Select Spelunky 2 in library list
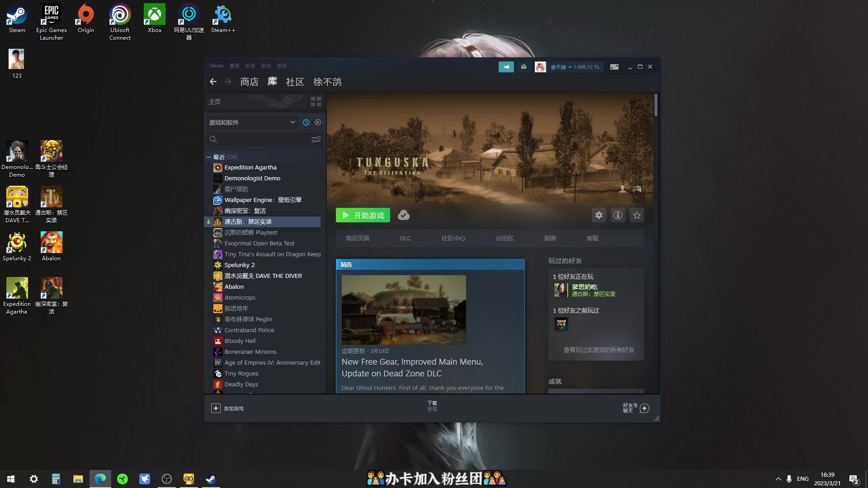The image size is (868, 488). (267, 265)
